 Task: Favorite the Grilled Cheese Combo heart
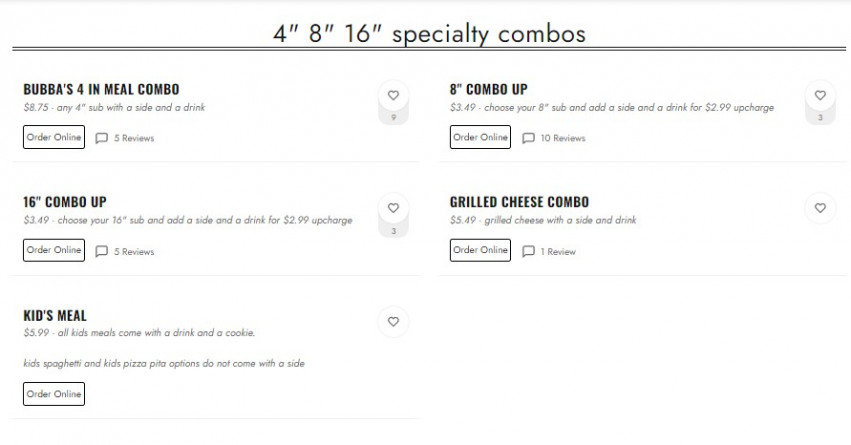[820, 208]
